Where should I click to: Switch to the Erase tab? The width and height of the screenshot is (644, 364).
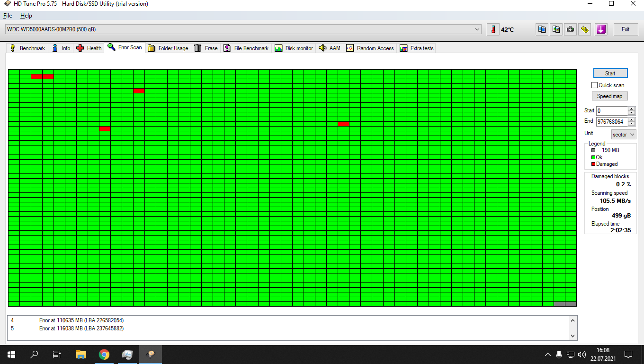coord(206,48)
